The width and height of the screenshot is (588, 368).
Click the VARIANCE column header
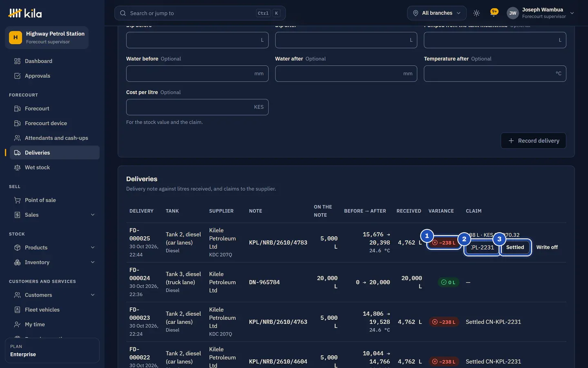(441, 211)
